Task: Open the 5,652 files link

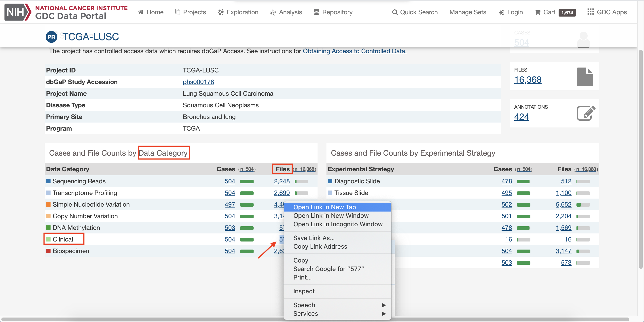Action: pyautogui.click(x=563, y=205)
